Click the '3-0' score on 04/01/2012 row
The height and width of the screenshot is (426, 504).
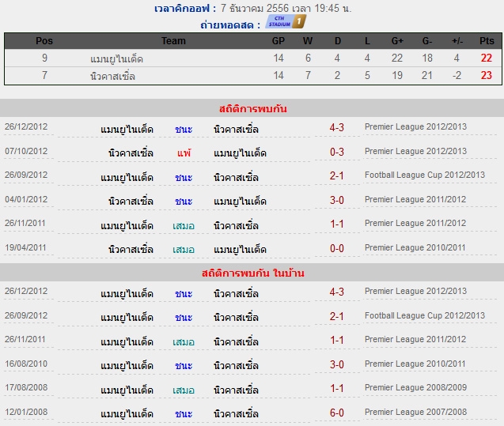(x=337, y=200)
